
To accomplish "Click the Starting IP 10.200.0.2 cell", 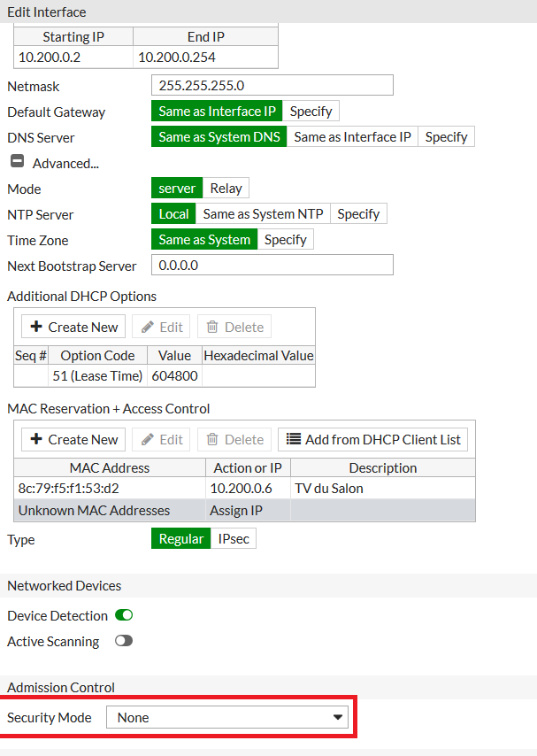I will 74,58.
